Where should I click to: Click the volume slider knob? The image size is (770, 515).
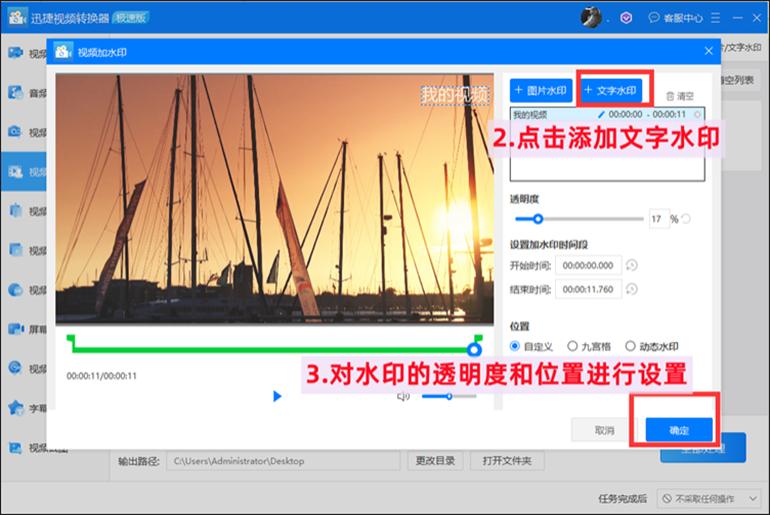pyautogui.click(x=449, y=396)
